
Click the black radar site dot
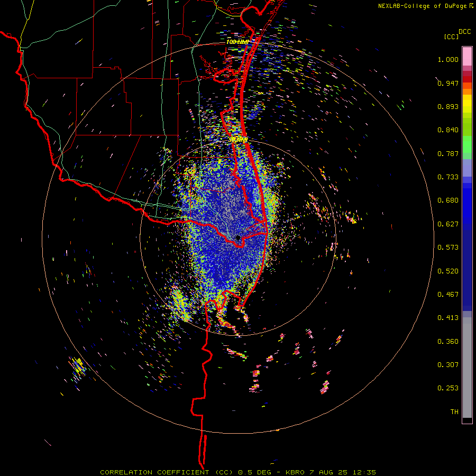pyautogui.click(x=238, y=237)
